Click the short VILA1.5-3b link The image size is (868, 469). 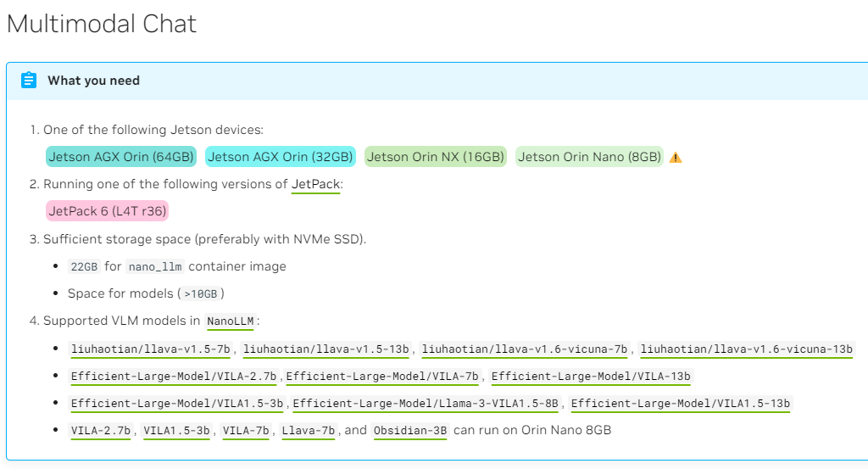pyautogui.click(x=176, y=431)
